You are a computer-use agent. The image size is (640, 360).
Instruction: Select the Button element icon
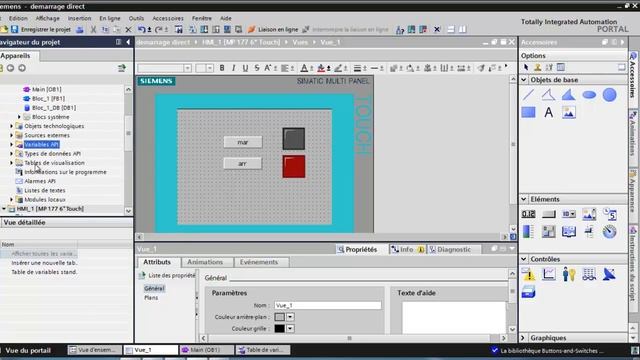click(549, 214)
